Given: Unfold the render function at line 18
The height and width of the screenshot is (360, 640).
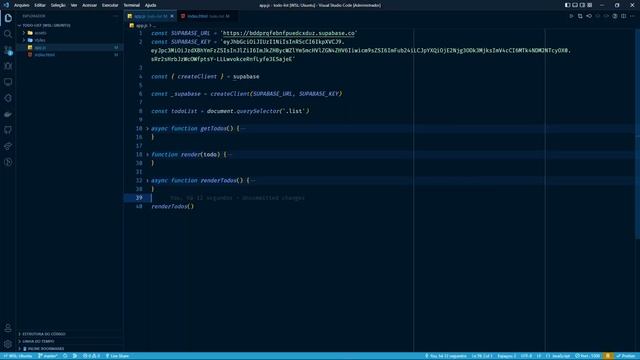Looking at the screenshot, I should click(x=147, y=155).
